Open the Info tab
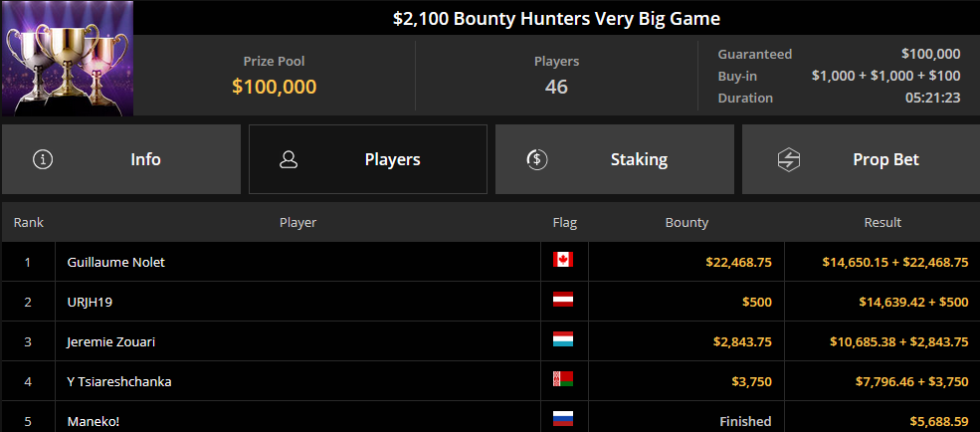 pyautogui.click(x=121, y=159)
